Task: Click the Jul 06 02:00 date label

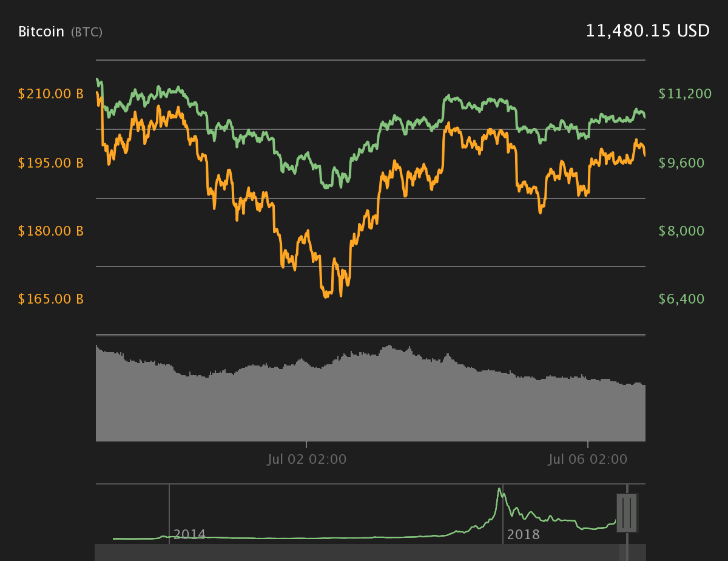Action: pyautogui.click(x=588, y=459)
